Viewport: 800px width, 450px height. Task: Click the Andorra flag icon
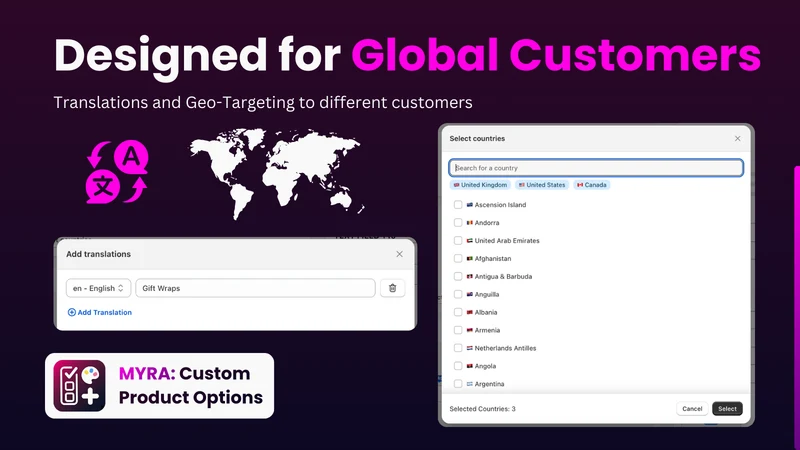coord(469,222)
